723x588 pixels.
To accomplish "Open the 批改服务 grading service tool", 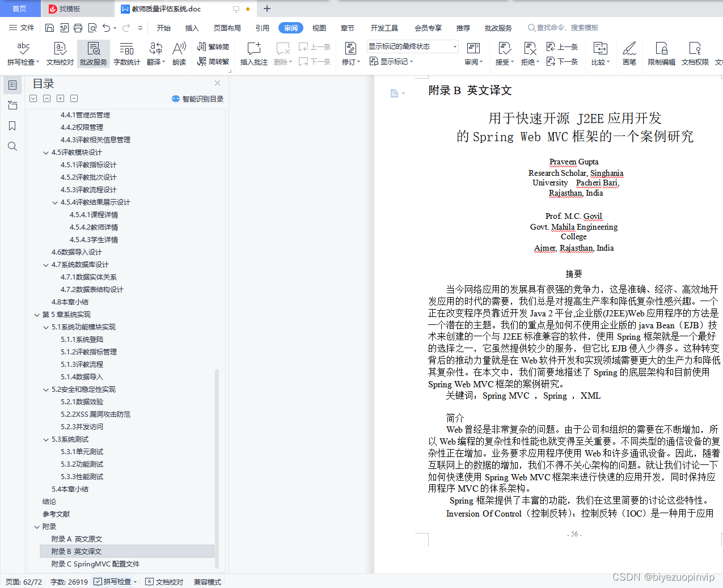I will 94,54.
